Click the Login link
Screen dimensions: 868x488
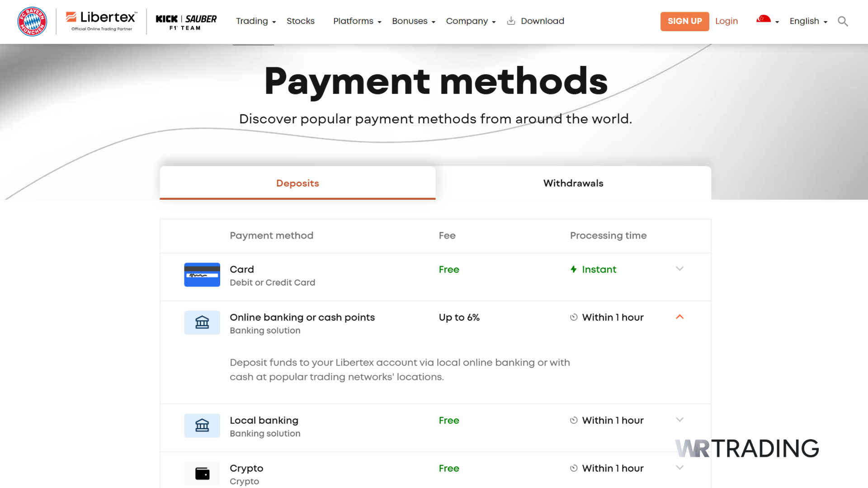point(726,21)
